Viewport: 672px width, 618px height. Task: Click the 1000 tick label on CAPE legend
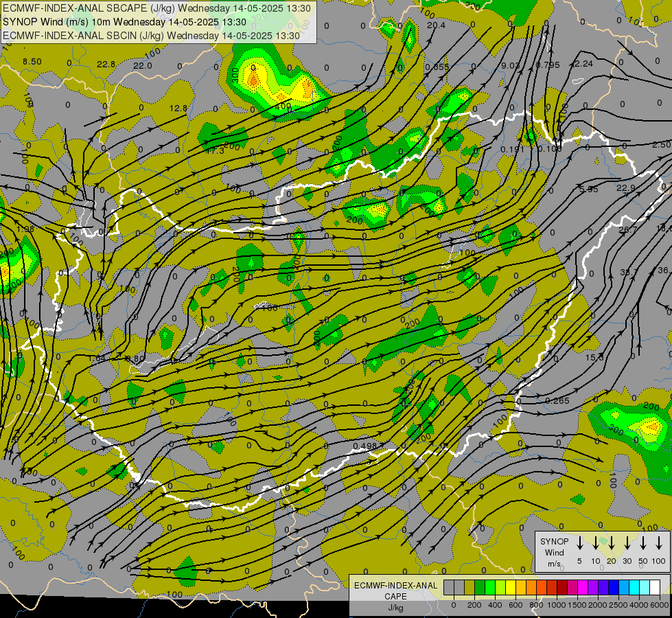pyautogui.click(x=557, y=605)
